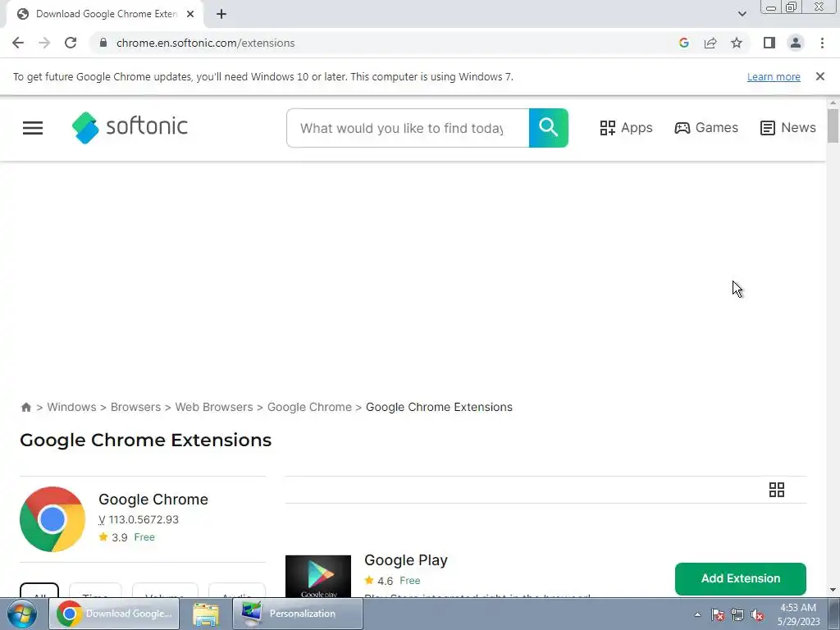The height and width of the screenshot is (630, 840).
Task: Open the Games section
Action: (706, 128)
